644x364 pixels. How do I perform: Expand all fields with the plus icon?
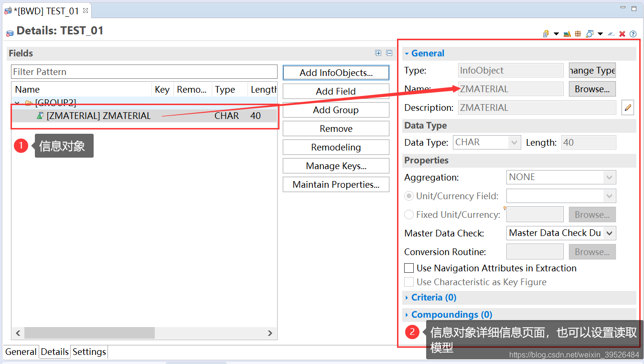[x=378, y=53]
